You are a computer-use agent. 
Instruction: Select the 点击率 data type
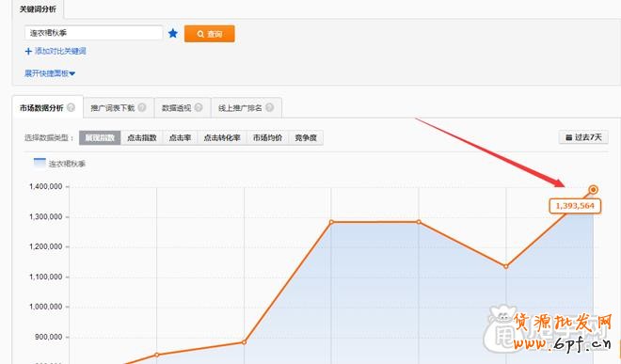[x=181, y=138]
